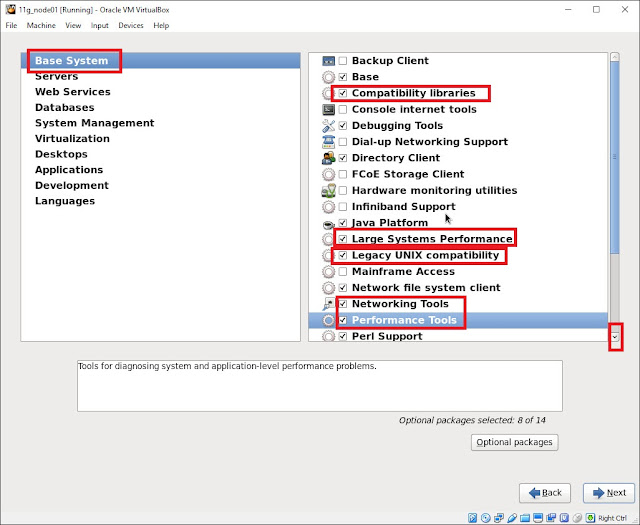Click the package list scroll down arrow
This screenshot has width=640, height=525.
[x=615, y=337]
